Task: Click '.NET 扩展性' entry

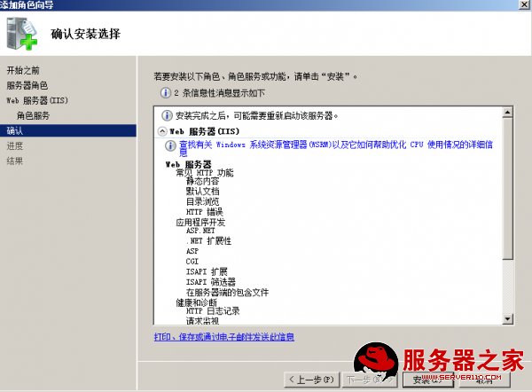Action: point(208,241)
